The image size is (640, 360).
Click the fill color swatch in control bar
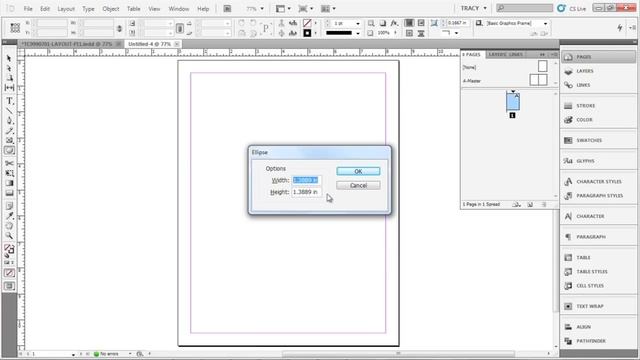click(x=307, y=23)
